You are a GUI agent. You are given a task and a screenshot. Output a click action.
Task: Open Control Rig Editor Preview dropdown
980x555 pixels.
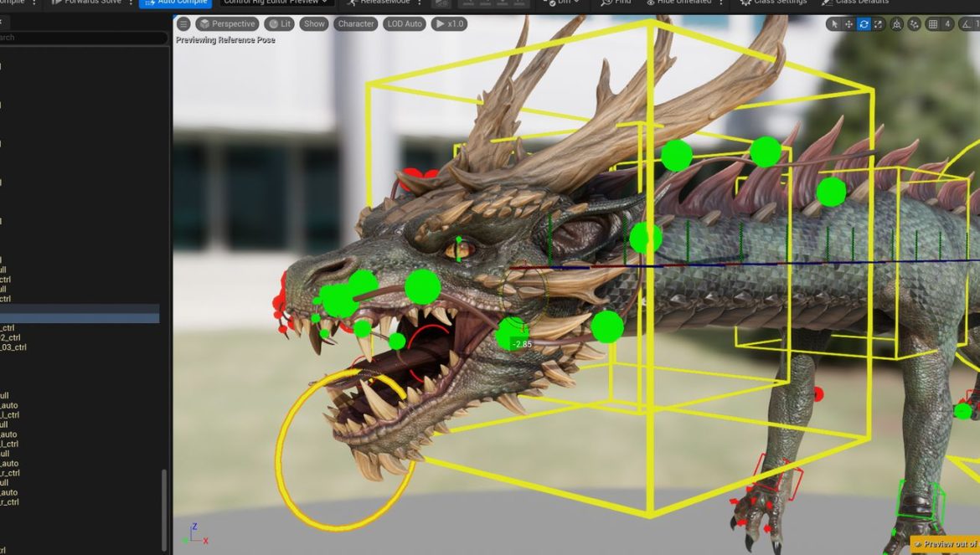click(276, 3)
